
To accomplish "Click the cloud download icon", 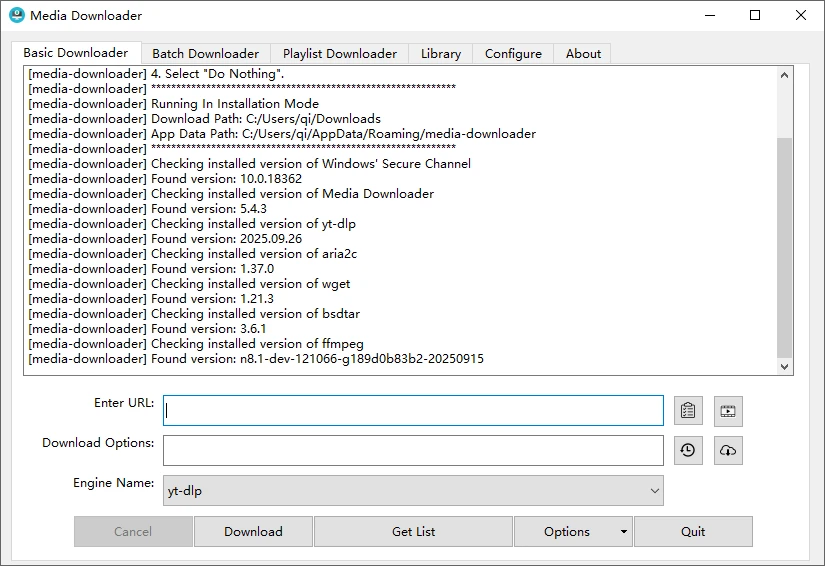I will [x=728, y=451].
